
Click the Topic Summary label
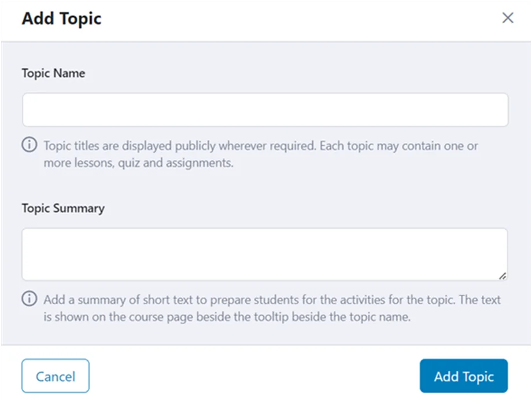click(63, 208)
